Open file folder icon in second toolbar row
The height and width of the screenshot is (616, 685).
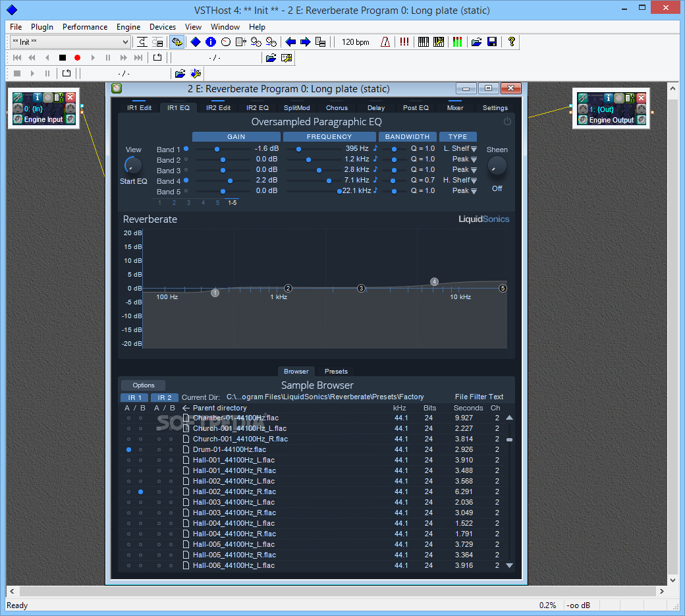271,58
